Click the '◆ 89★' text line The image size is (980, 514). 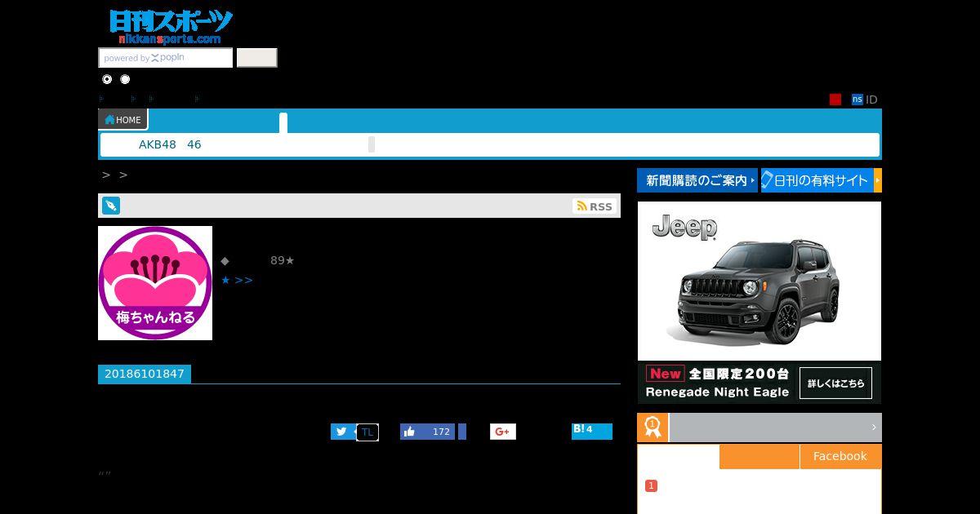point(257,260)
